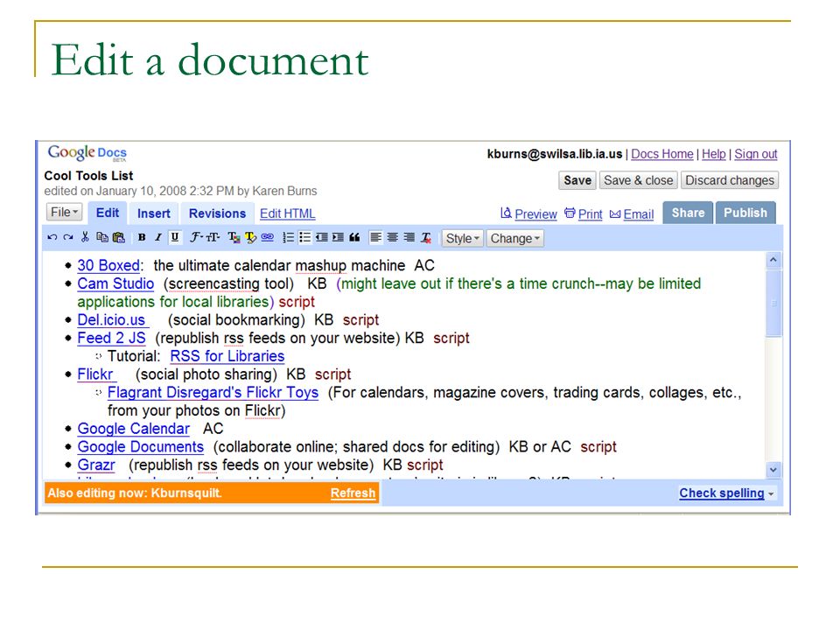Switch to the Insert tab
This screenshot has height=630, width=840.
[154, 213]
